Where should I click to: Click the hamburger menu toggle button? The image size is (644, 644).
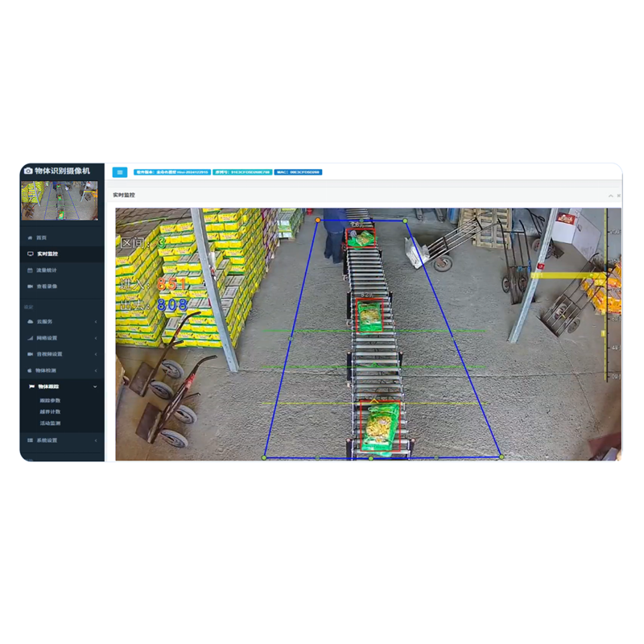pyautogui.click(x=120, y=172)
